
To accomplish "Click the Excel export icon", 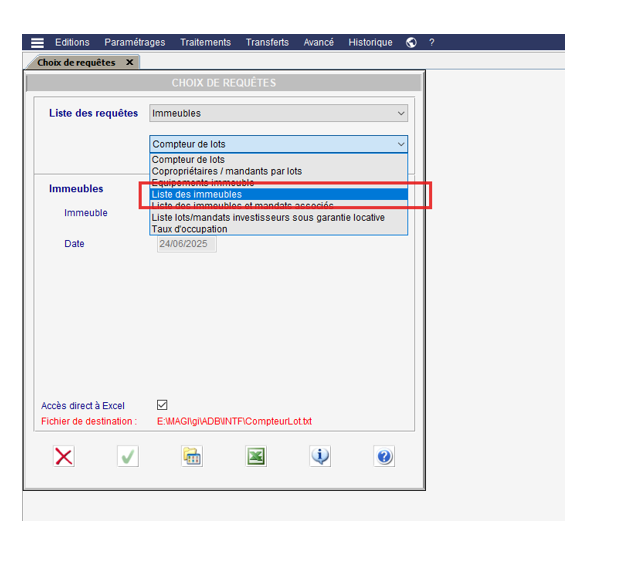I will 256,456.
